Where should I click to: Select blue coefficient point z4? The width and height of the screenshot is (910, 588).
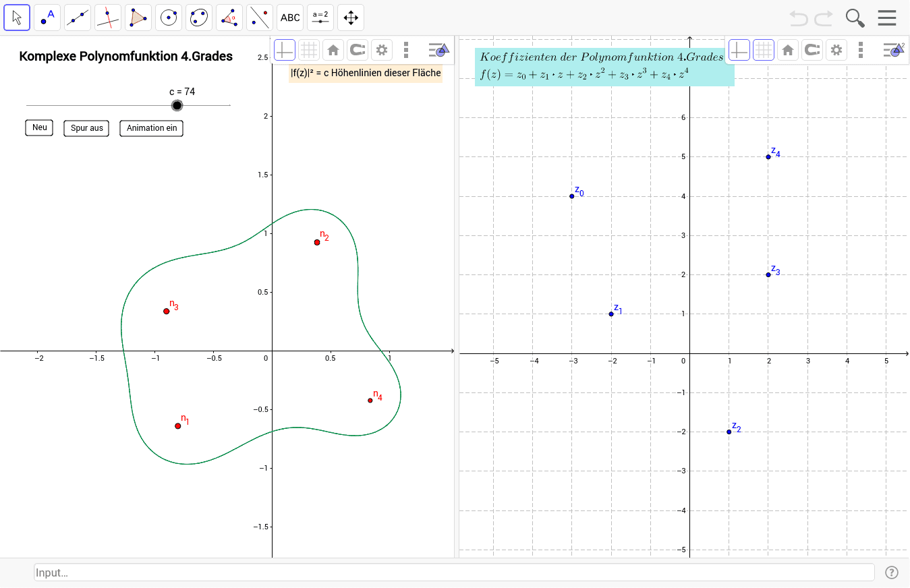click(x=768, y=156)
